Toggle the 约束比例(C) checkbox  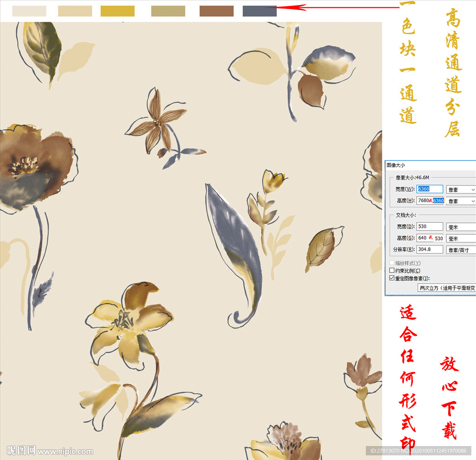(x=392, y=270)
